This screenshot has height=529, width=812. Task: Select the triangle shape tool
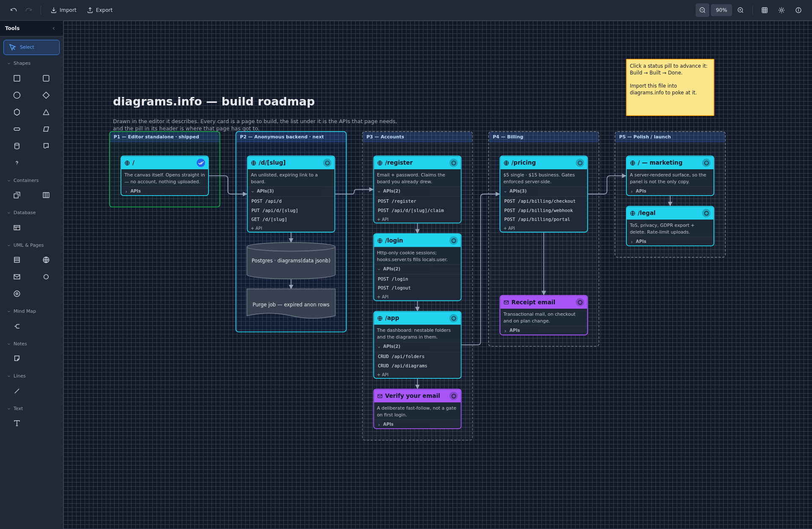[x=46, y=112]
